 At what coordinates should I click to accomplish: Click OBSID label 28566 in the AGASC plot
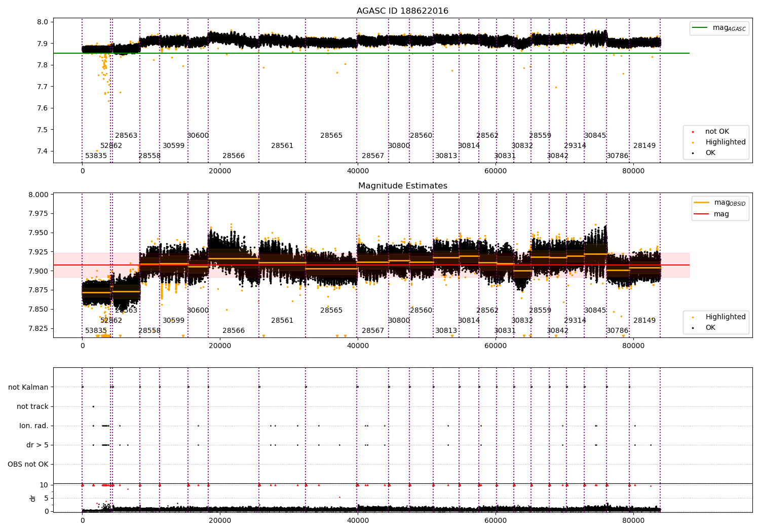click(x=234, y=156)
